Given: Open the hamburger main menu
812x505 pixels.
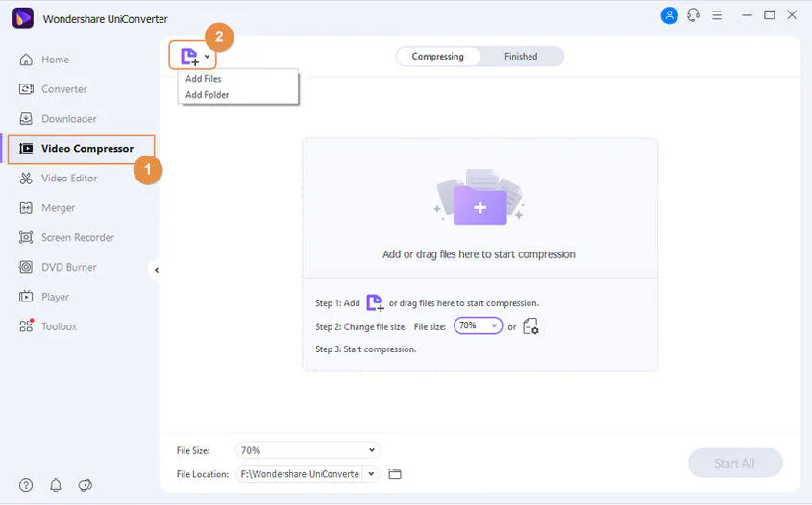Looking at the screenshot, I should point(717,15).
